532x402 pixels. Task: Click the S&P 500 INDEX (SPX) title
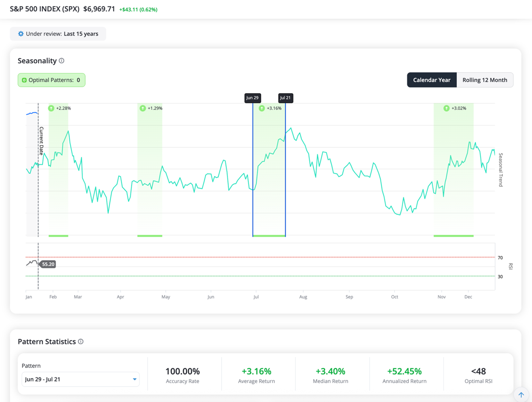tap(45, 9)
